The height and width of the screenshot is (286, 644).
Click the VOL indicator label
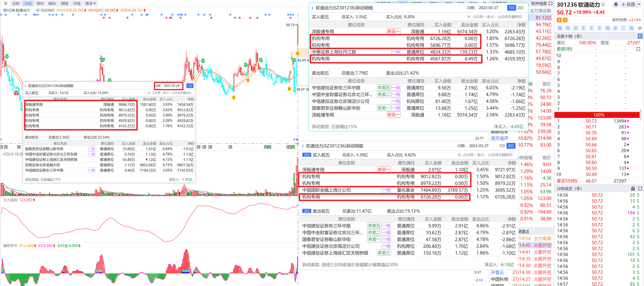click(13, 154)
